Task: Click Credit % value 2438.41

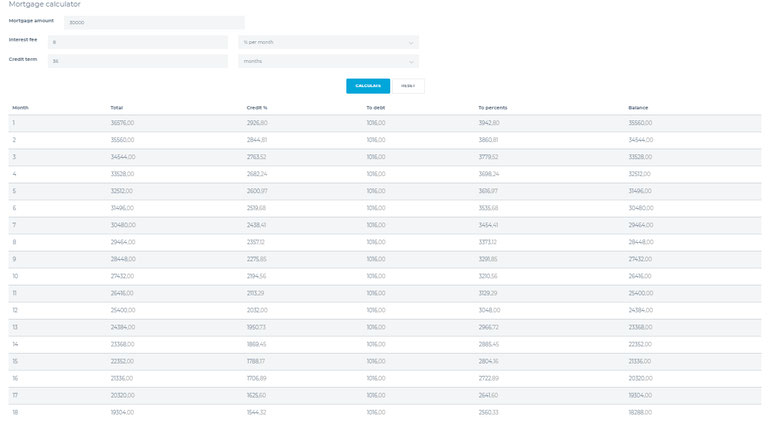Action: coord(256,225)
